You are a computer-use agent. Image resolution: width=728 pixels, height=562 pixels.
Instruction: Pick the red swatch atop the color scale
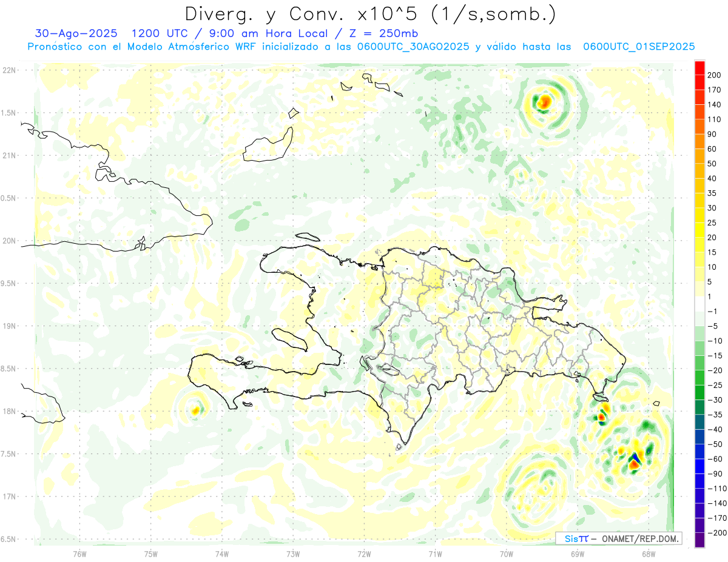(699, 67)
